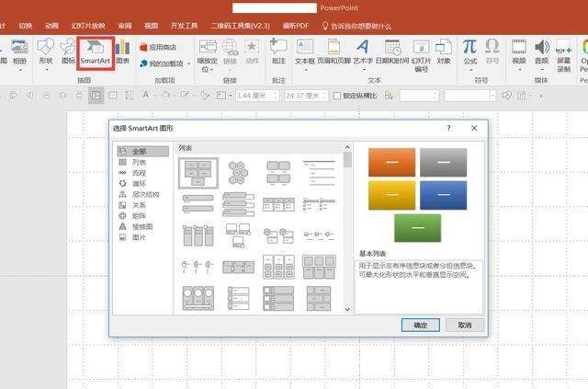Image resolution: width=588 pixels, height=389 pixels.
Task: Insert 日期和时间 date and time
Action: [x=392, y=52]
